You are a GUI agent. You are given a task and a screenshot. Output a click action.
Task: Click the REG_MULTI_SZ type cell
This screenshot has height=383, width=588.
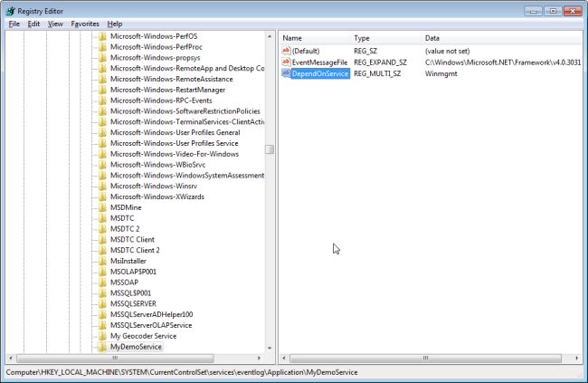(377, 73)
